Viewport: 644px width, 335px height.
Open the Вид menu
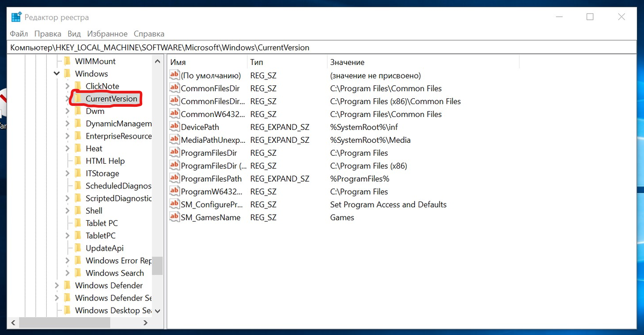click(x=74, y=34)
